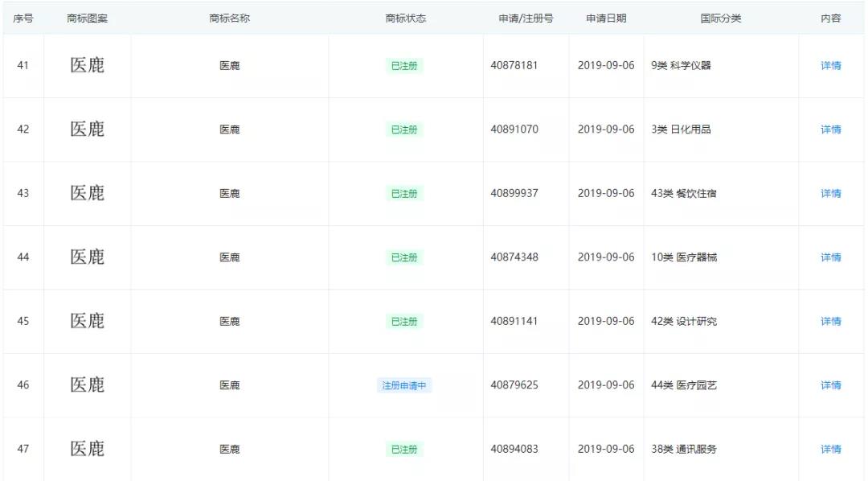Open 详情 link for row 44

click(x=830, y=257)
